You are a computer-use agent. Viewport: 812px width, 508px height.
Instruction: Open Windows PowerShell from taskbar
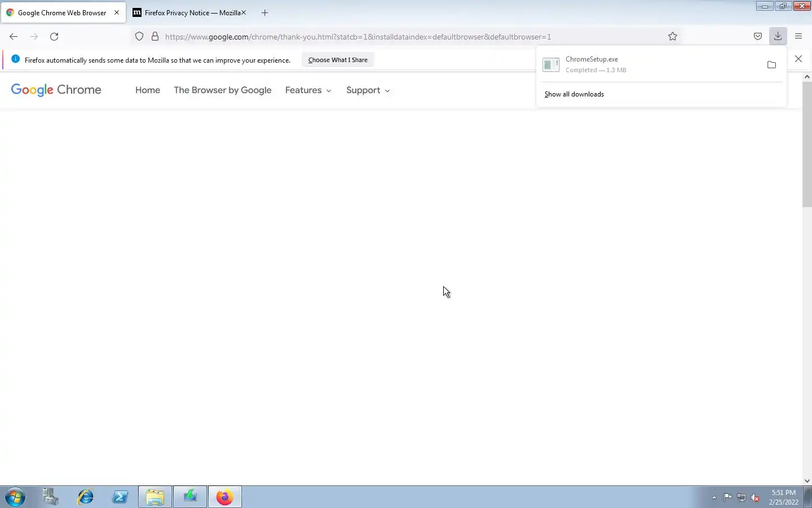[x=120, y=497]
